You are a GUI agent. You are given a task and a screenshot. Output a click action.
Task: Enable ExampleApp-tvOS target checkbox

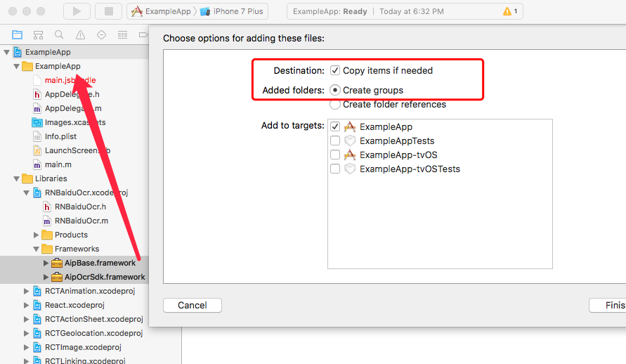[x=335, y=155]
